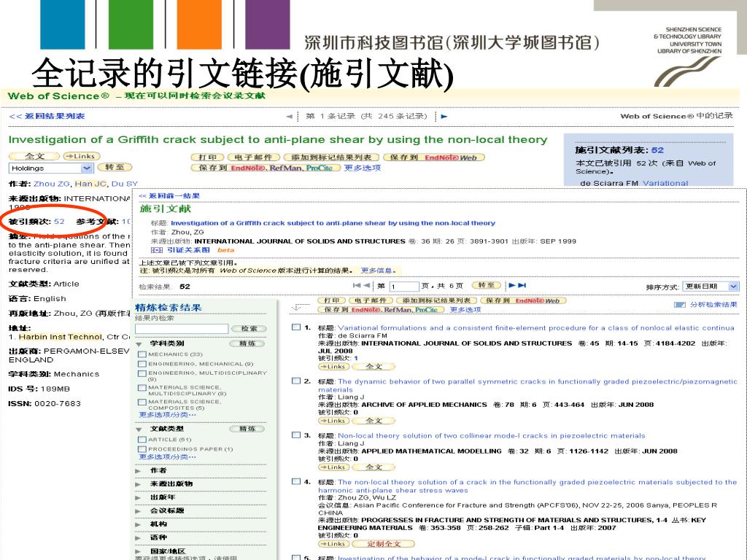Open the citation map (引证关系图) icon

pyautogui.click(x=155, y=250)
